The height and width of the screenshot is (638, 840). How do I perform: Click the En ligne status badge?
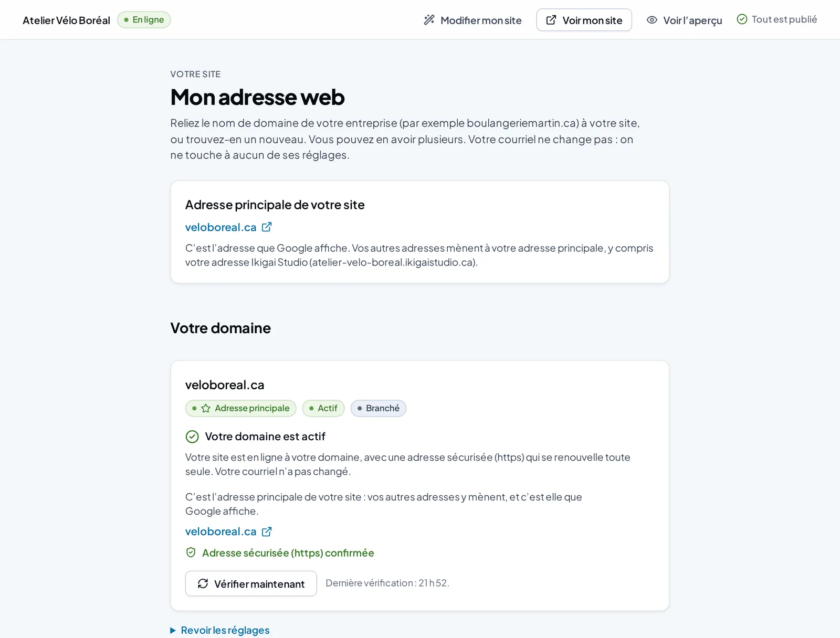click(144, 19)
